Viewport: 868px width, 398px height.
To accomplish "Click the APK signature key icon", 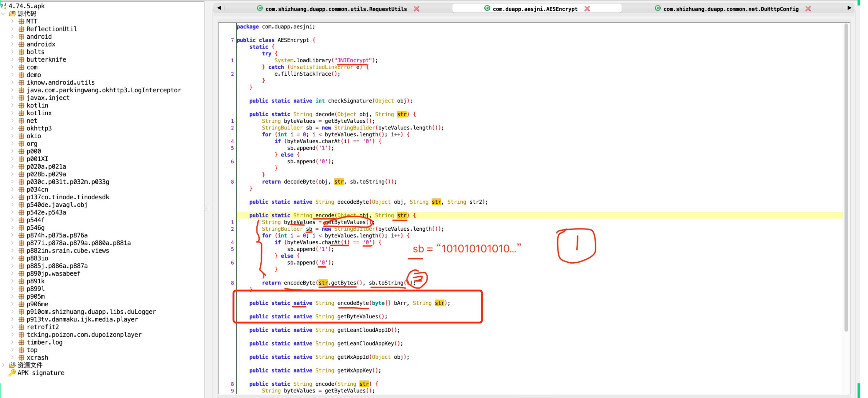I will [12, 373].
